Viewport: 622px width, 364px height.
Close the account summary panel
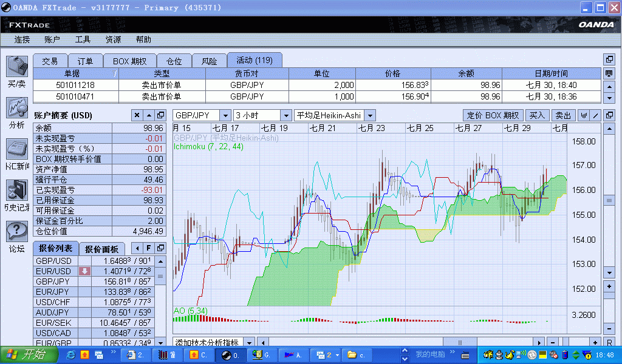pos(137,115)
